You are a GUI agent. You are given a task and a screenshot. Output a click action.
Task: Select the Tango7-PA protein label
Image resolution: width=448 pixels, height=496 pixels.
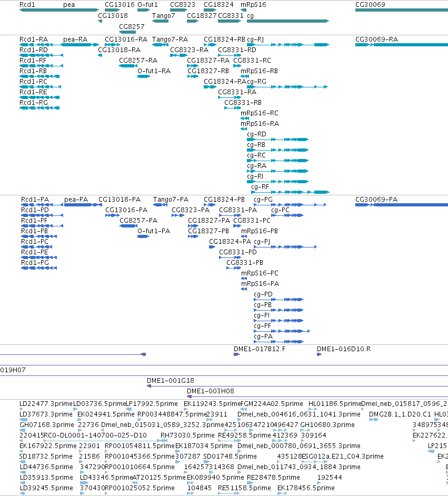[171, 199]
